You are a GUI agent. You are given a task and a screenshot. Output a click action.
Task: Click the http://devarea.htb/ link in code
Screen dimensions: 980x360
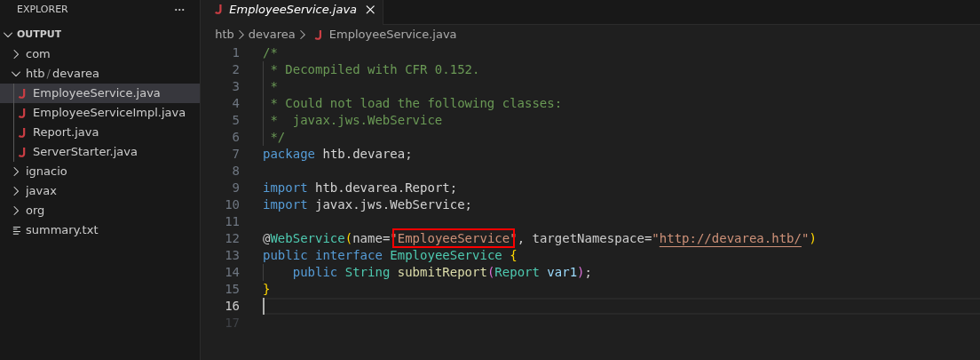point(731,238)
